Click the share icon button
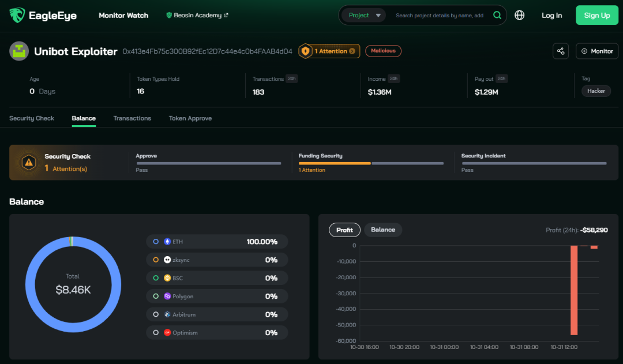 pos(561,51)
